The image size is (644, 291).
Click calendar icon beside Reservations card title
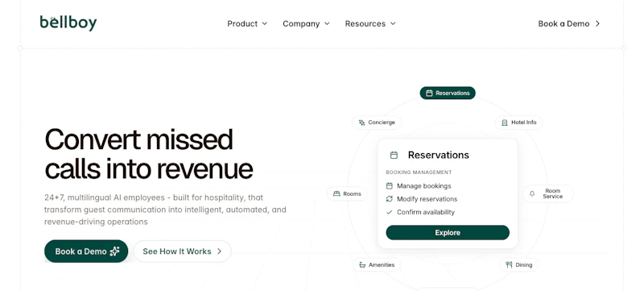pyautogui.click(x=394, y=155)
